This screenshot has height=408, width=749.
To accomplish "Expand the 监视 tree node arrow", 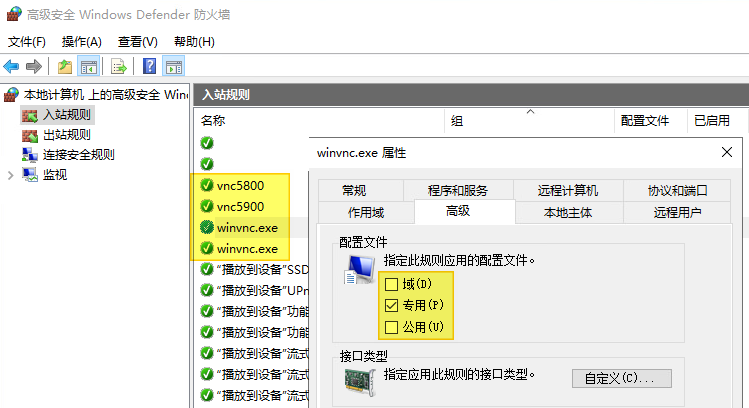I will (x=11, y=175).
